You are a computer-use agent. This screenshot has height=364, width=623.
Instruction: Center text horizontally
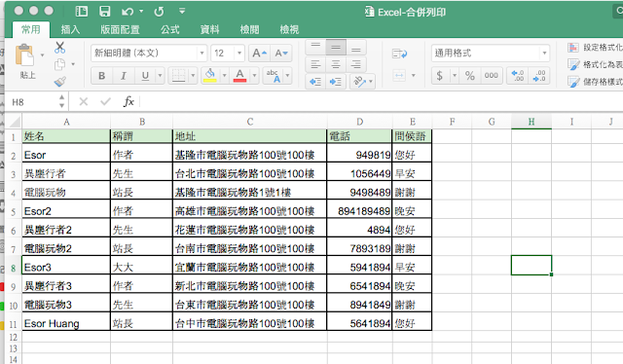(x=336, y=64)
